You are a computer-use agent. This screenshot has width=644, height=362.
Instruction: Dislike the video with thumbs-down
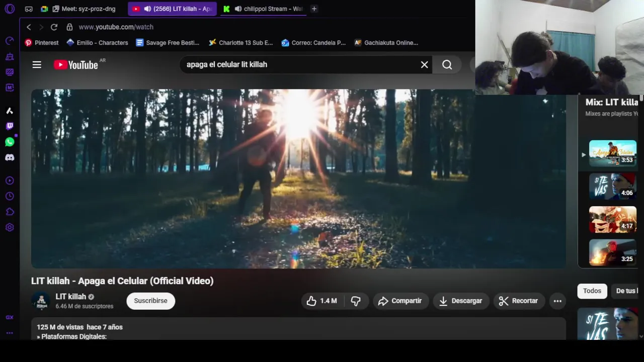[356, 301]
